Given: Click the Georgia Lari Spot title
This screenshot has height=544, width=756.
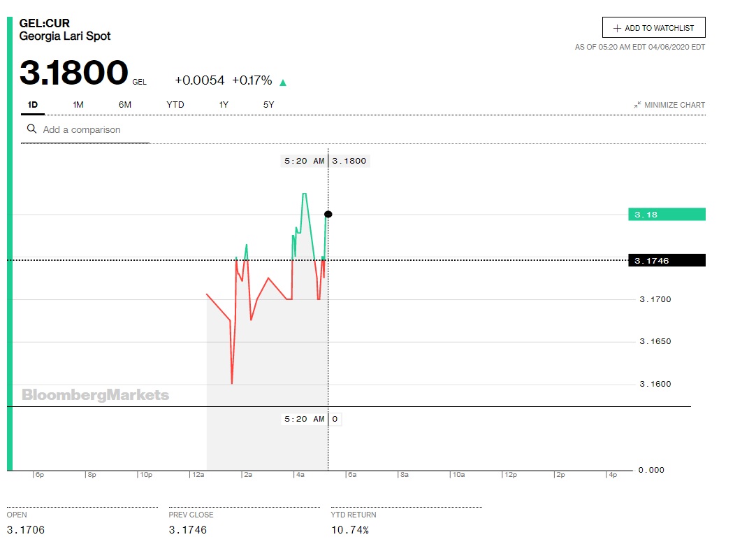Looking at the screenshot, I should 64,36.
